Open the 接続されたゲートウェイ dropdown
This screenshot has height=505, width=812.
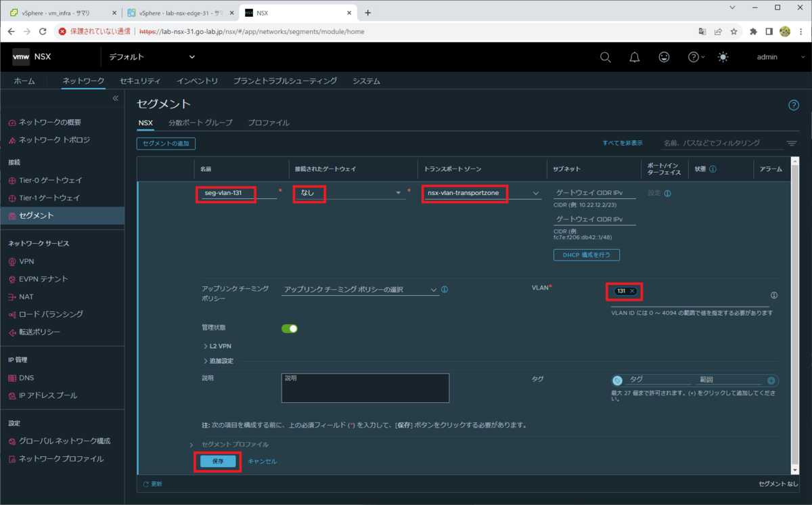(x=350, y=194)
